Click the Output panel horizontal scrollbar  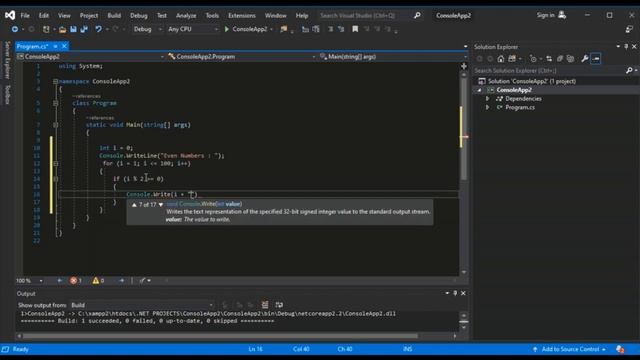tap(220, 336)
